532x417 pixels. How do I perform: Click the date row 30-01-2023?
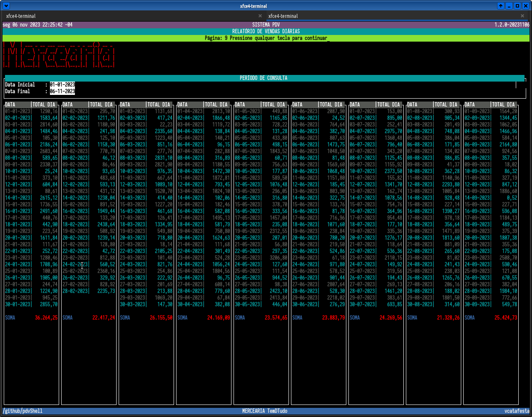pyautogui.click(x=32, y=304)
